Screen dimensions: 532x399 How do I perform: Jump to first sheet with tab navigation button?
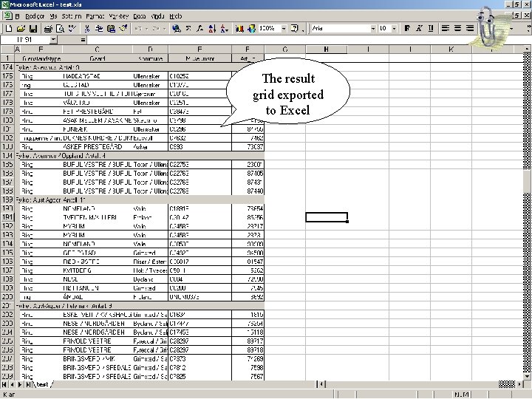pyautogui.click(x=4, y=384)
